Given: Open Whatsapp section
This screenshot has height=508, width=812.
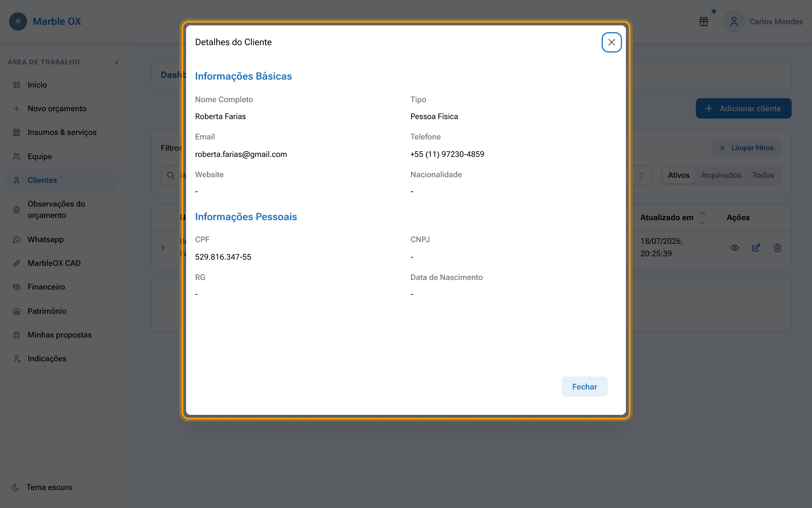Looking at the screenshot, I should pyautogui.click(x=62, y=240).
